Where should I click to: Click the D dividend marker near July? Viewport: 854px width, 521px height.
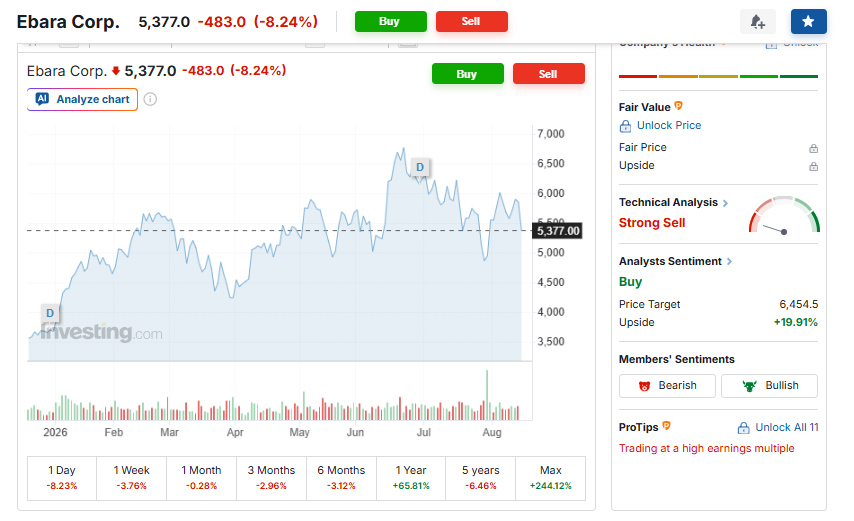419,167
